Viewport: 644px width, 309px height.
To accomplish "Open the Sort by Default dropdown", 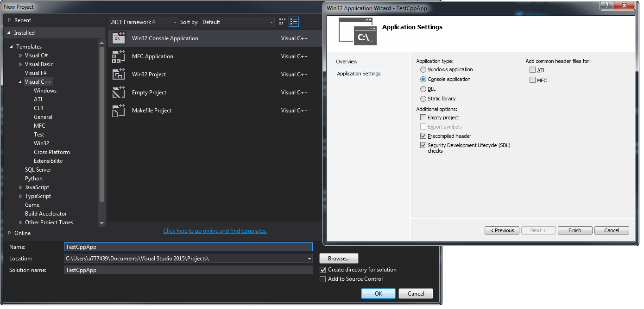I will pos(238,22).
